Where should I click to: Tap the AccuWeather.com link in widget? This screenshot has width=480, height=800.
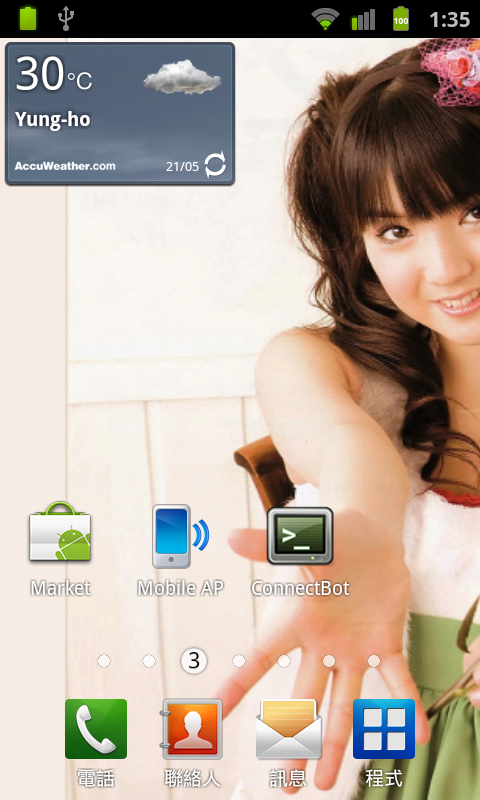65,166
